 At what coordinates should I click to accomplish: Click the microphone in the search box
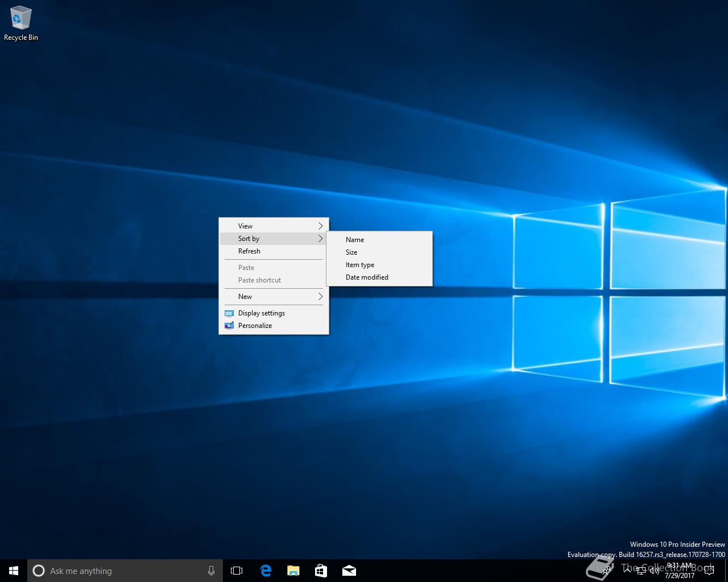(x=211, y=571)
